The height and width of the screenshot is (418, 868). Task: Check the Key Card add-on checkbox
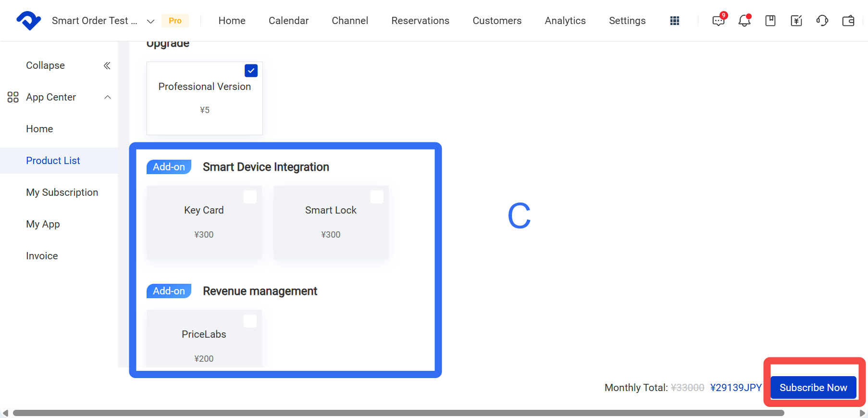[250, 197]
